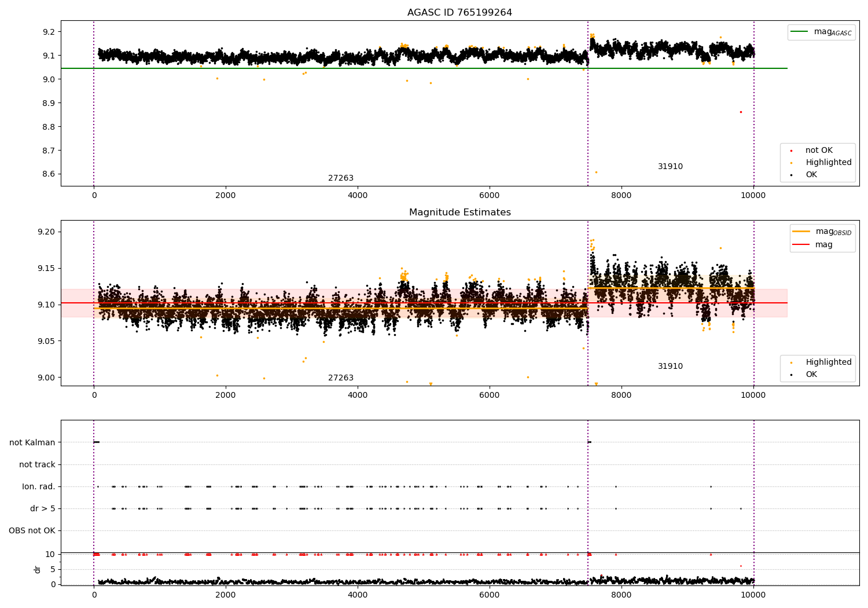This screenshot has width=868, height=608.
Task: Click the '9.2' y-tick in top plot
Action: pos(49,32)
